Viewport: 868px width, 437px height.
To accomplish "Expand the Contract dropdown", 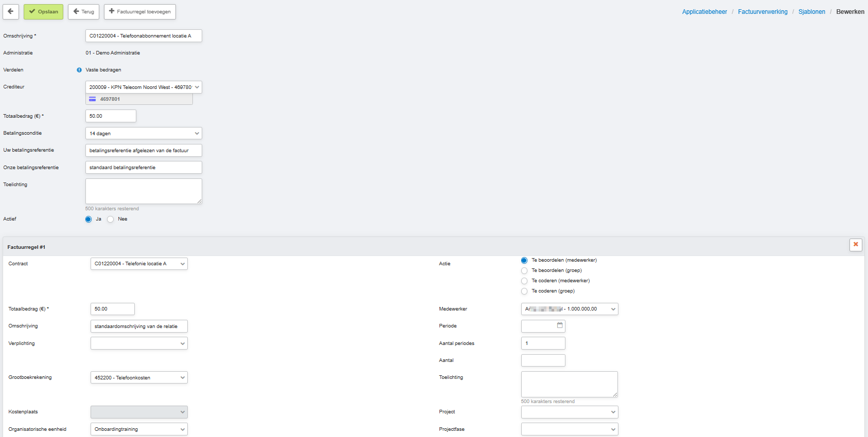I will (139, 264).
